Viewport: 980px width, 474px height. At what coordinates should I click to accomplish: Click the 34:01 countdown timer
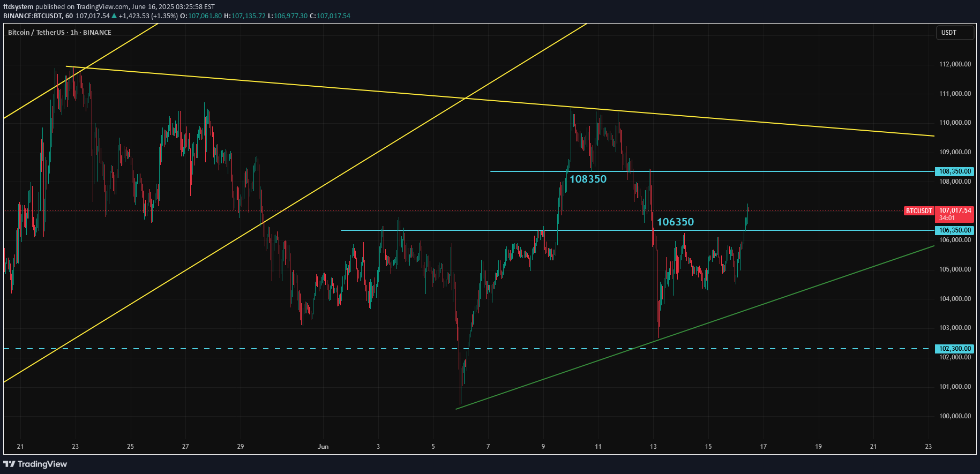[947, 218]
